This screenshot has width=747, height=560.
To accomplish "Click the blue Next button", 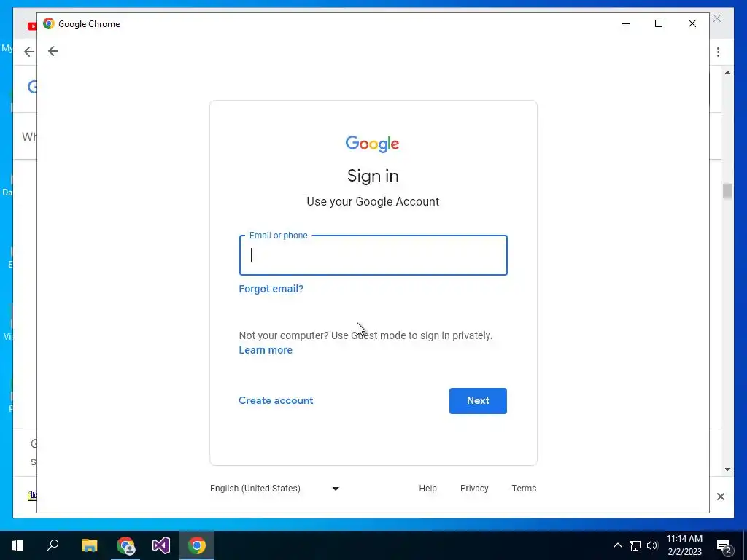I will point(478,401).
